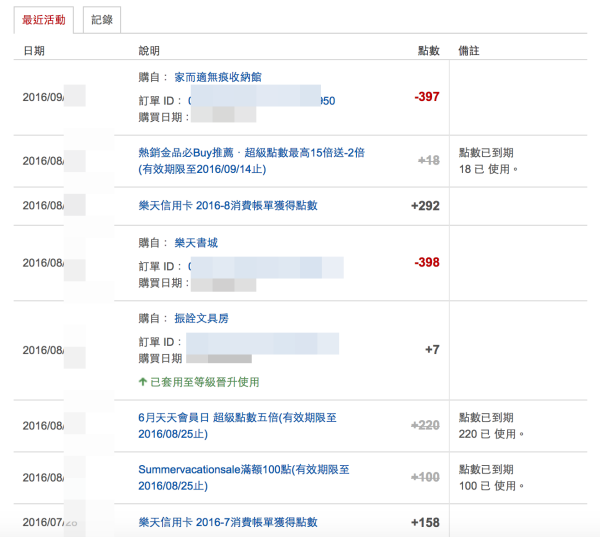Select the +158 points value
600x537 pixels.
[425, 522]
